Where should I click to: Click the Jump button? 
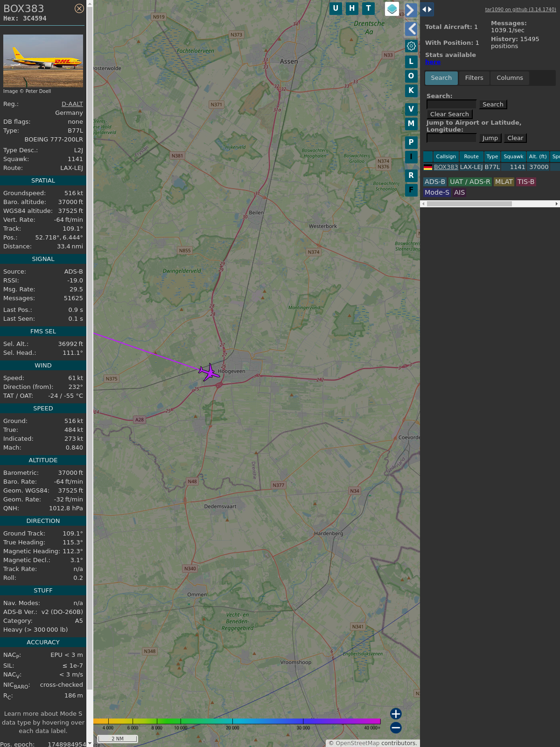490,138
